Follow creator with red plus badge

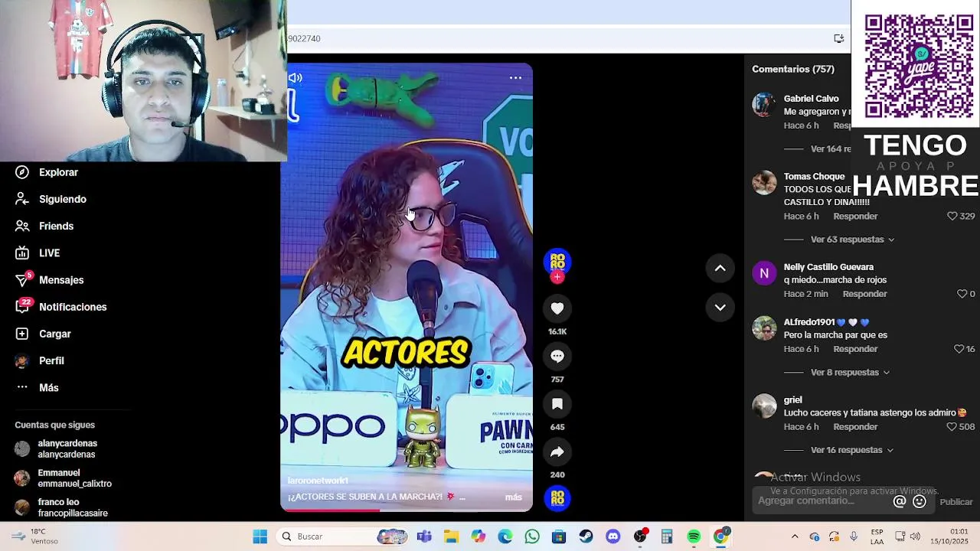(557, 277)
